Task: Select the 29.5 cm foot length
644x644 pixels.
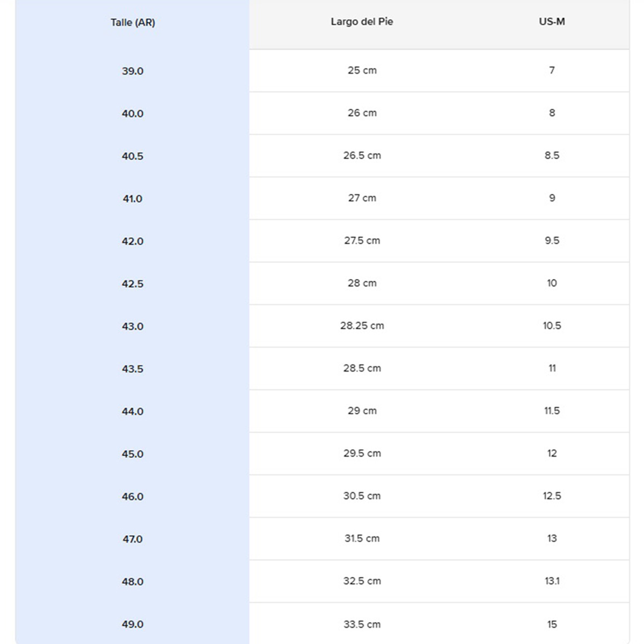Action: click(362, 453)
